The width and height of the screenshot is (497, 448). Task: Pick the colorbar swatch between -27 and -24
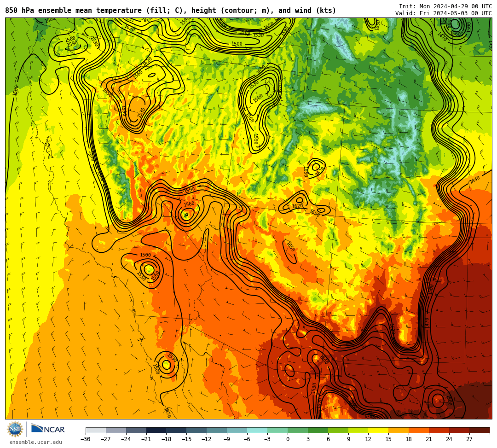tap(116, 430)
